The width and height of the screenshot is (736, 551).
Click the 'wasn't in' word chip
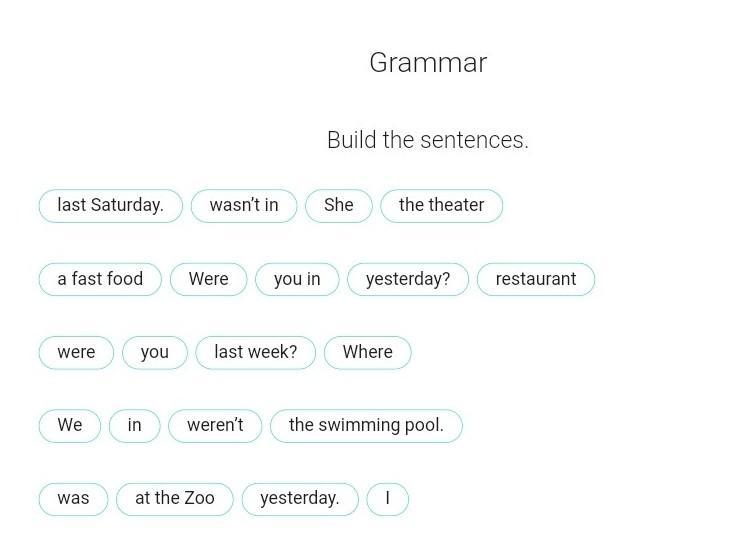pos(244,206)
